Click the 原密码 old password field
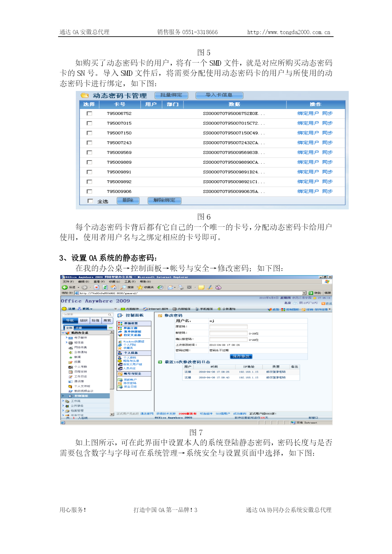Viewport: 392px width, 554px height. [228, 327]
